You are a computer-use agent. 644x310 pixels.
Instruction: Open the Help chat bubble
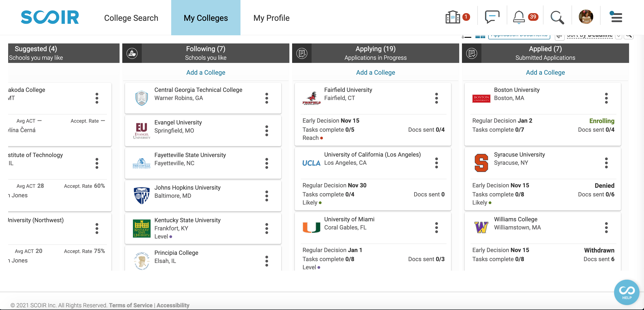(627, 292)
